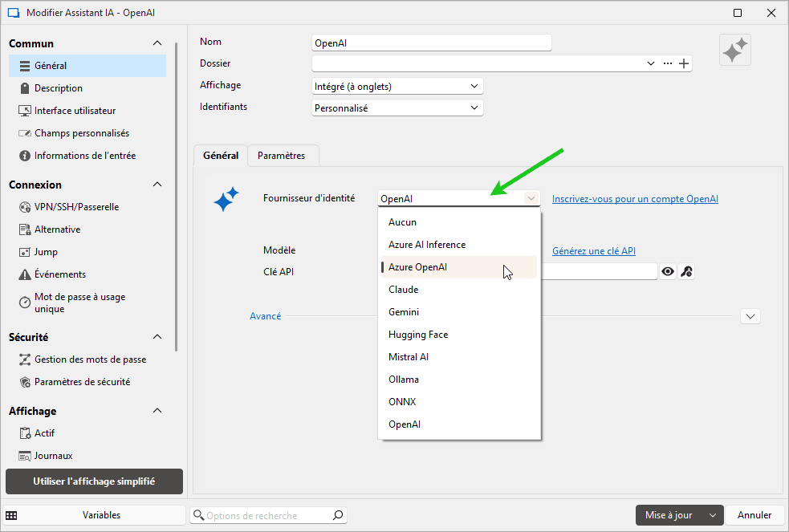Image resolution: width=789 pixels, height=532 pixels.
Task: Select Gestion des mots de passe
Action: click(90, 359)
